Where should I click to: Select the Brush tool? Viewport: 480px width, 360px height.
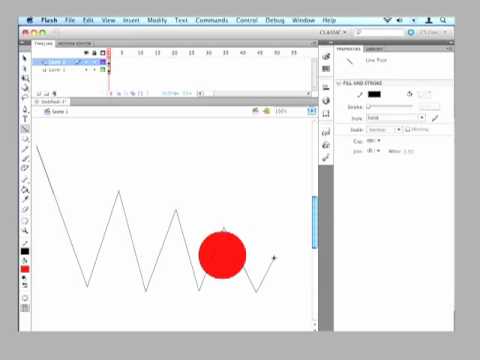[x=25, y=159]
